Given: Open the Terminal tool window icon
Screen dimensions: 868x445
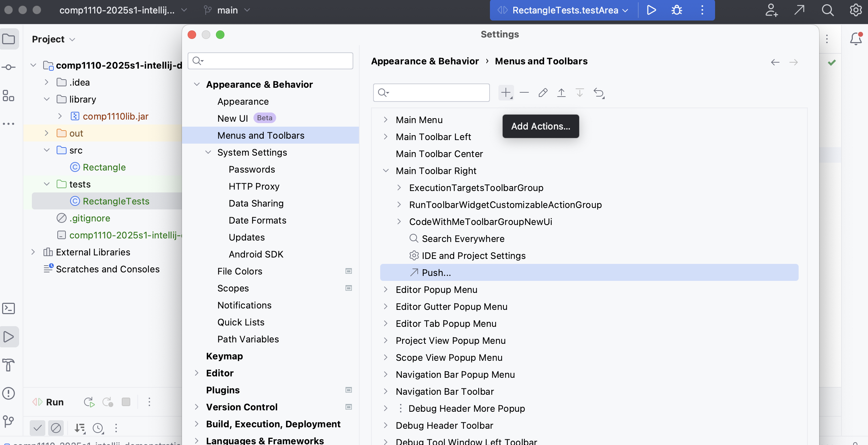Looking at the screenshot, I should (x=8, y=308).
